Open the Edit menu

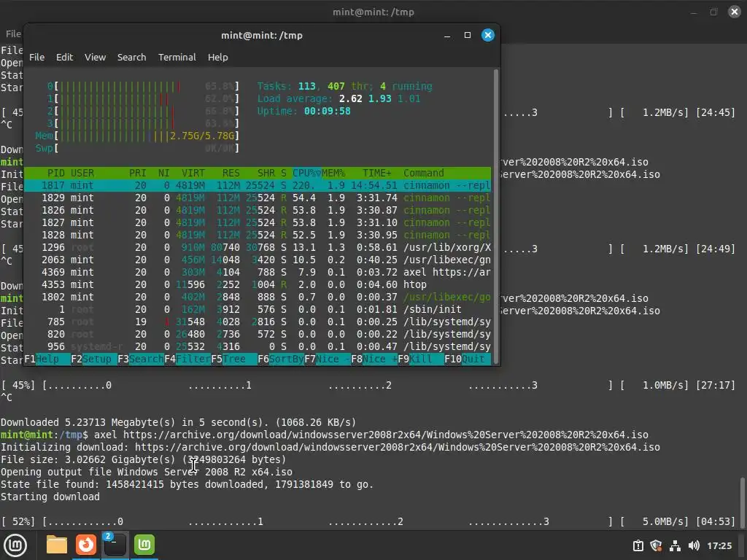coord(64,57)
